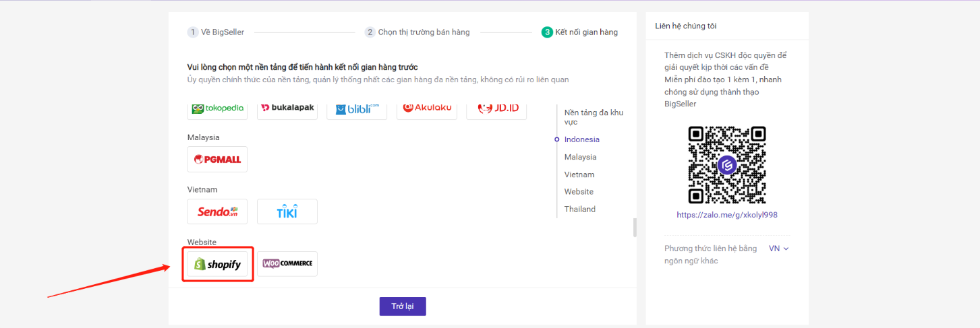This screenshot has width=980, height=328.
Task: Open the VN language dropdown
Action: coord(778,249)
